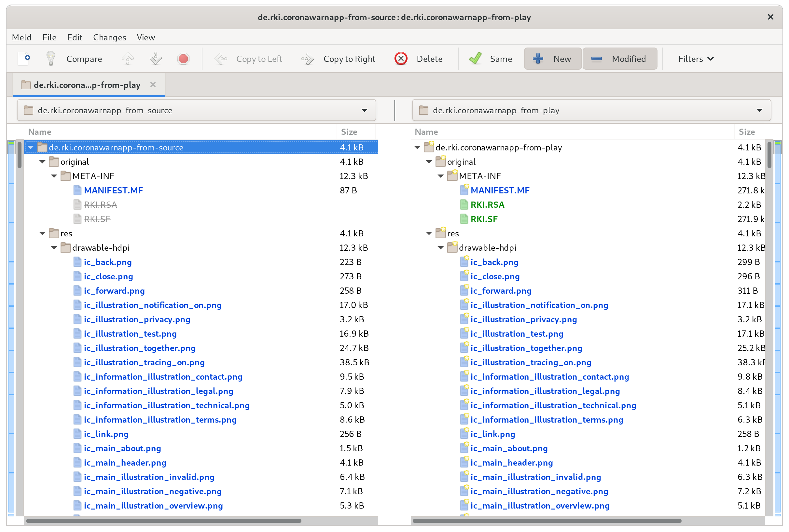Select RKI.RSA green file icon in right pane

point(464,204)
